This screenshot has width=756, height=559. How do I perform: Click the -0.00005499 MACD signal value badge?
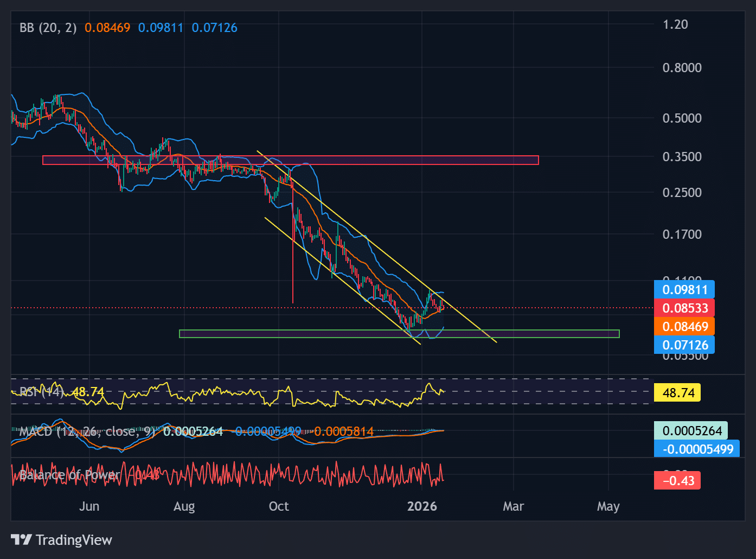[697, 449]
